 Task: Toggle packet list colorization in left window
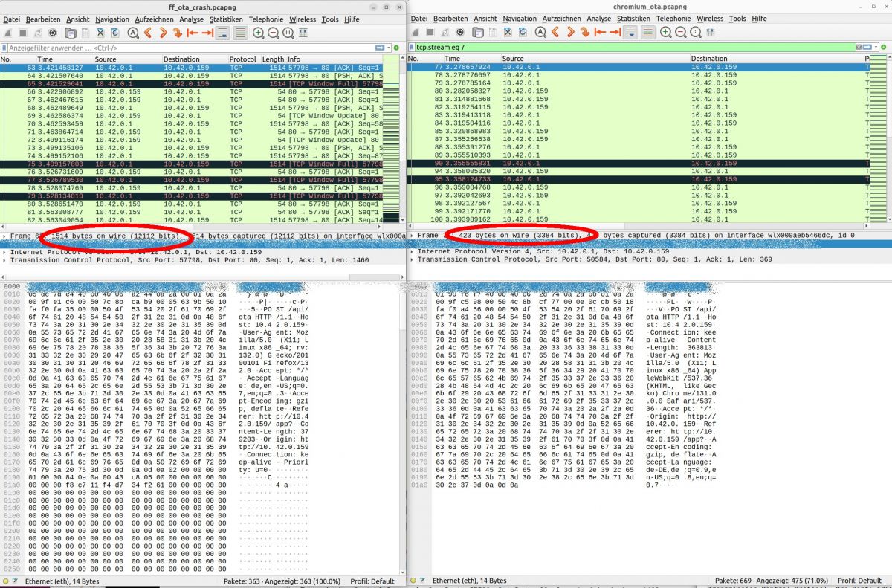[241, 33]
